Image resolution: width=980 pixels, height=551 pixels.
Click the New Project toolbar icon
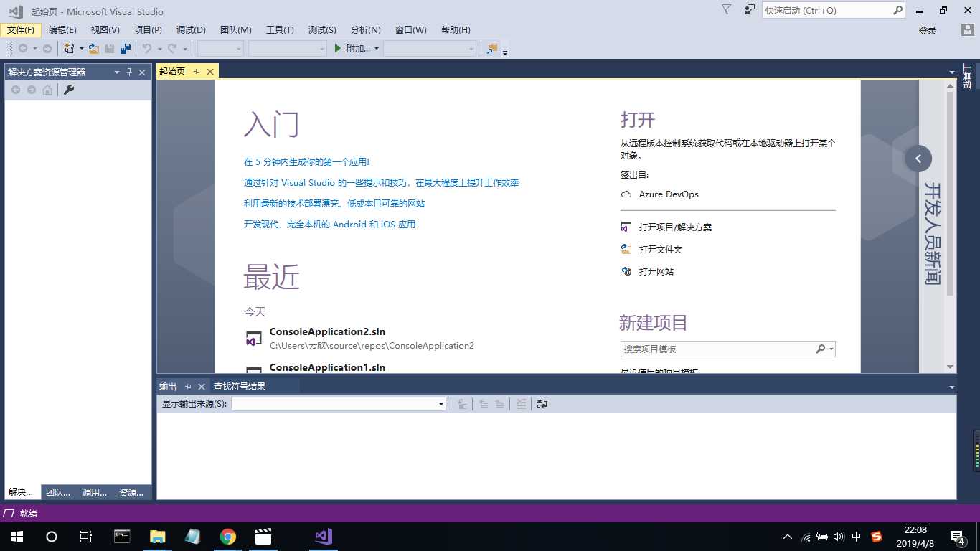(x=70, y=49)
